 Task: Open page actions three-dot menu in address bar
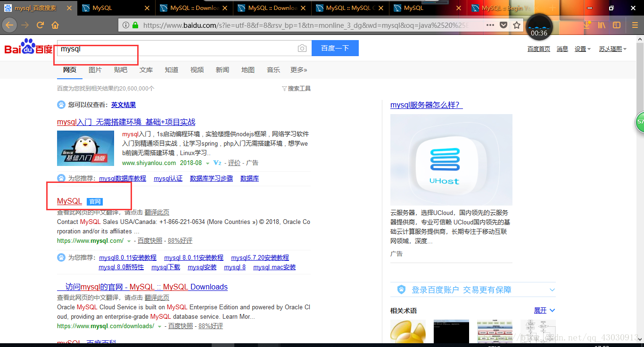(x=490, y=25)
